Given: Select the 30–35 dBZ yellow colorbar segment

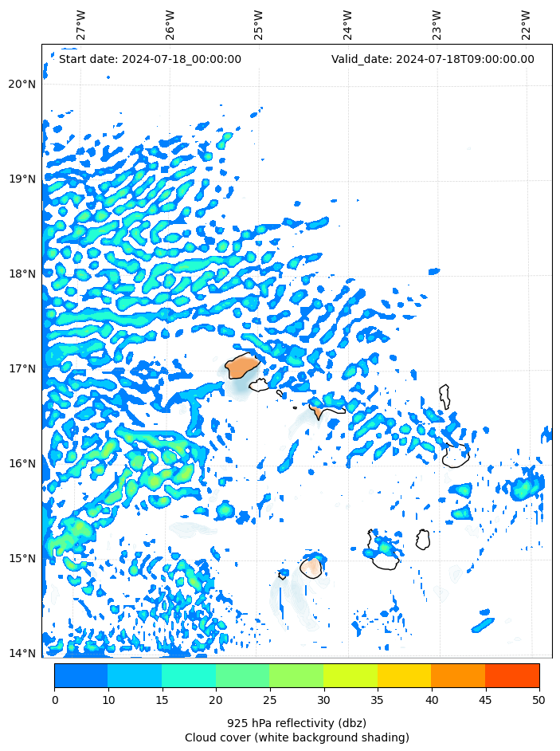Looking at the screenshot, I should pos(350,675).
